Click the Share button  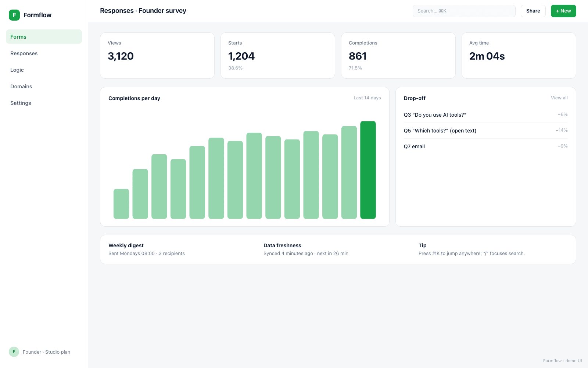pyautogui.click(x=533, y=11)
